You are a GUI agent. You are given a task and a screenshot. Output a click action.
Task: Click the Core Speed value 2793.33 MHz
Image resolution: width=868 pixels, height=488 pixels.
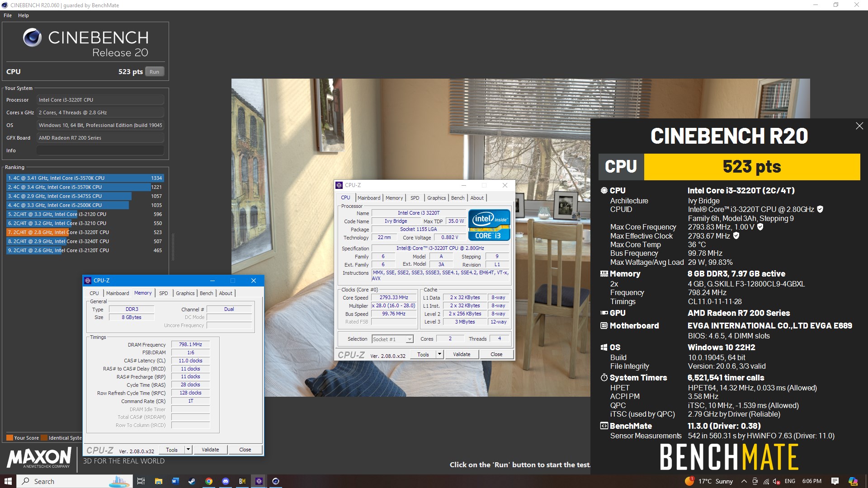(394, 297)
